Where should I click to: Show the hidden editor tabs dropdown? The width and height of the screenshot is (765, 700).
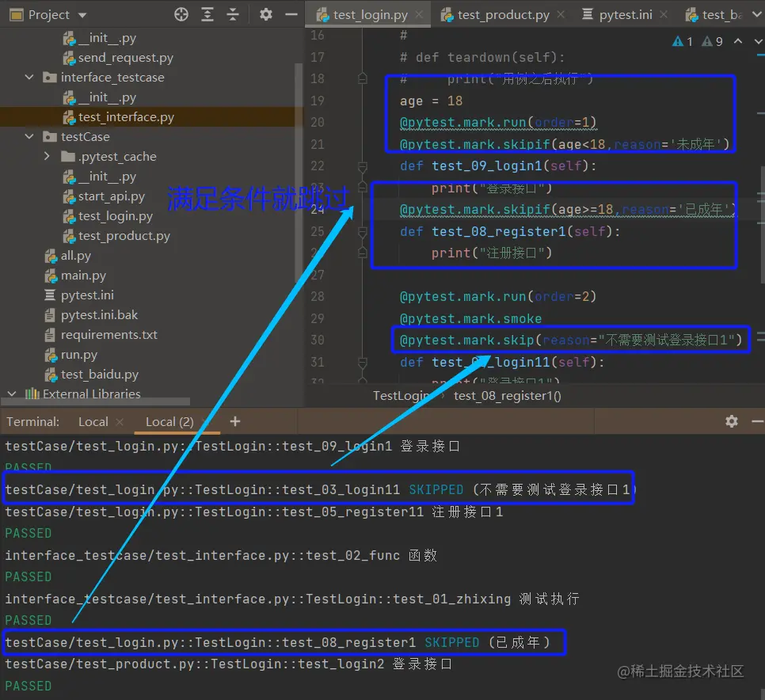coord(758,14)
